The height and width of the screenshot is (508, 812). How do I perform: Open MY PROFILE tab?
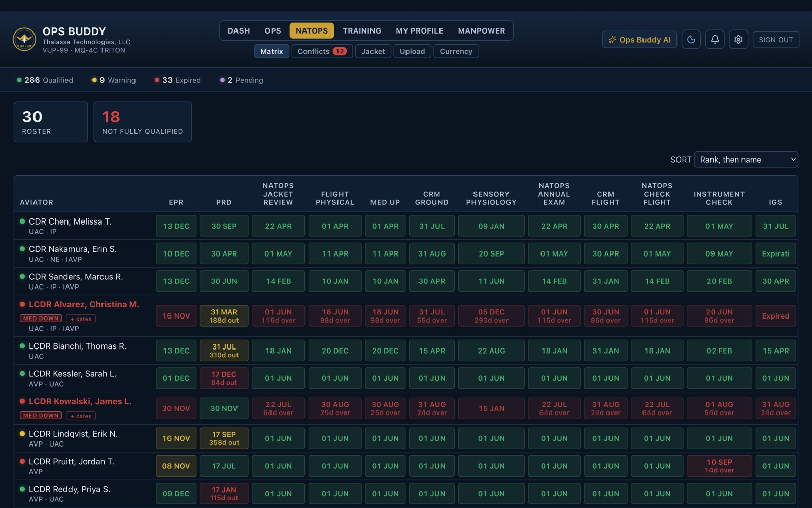[419, 30]
